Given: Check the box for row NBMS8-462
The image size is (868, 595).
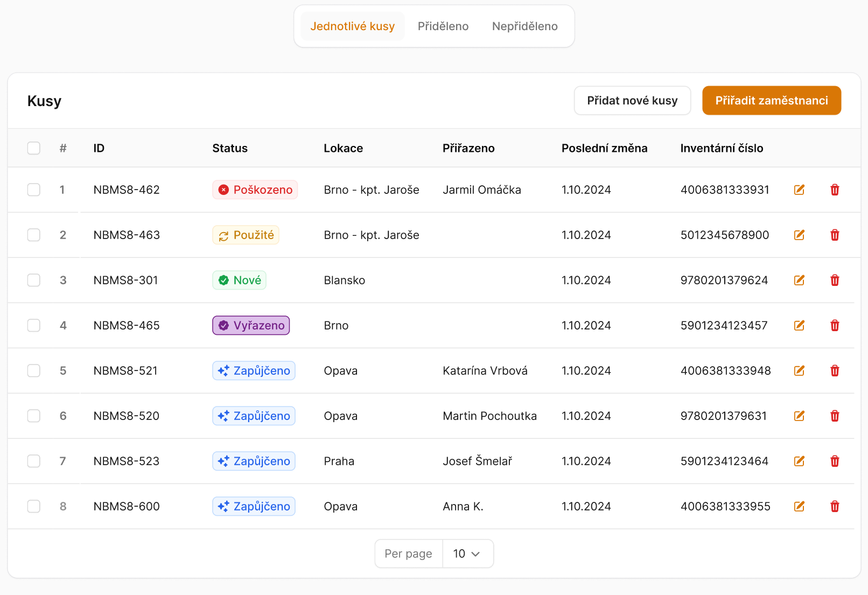Looking at the screenshot, I should point(34,190).
